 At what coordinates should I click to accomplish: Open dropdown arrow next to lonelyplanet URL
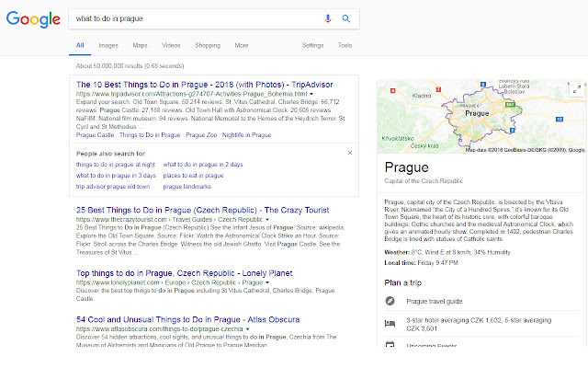pos(267,282)
